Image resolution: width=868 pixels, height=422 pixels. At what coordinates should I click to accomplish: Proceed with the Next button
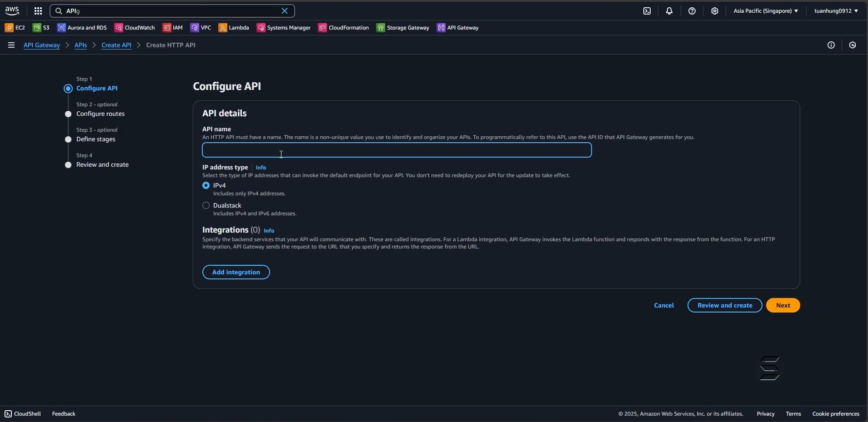point(783,305)
